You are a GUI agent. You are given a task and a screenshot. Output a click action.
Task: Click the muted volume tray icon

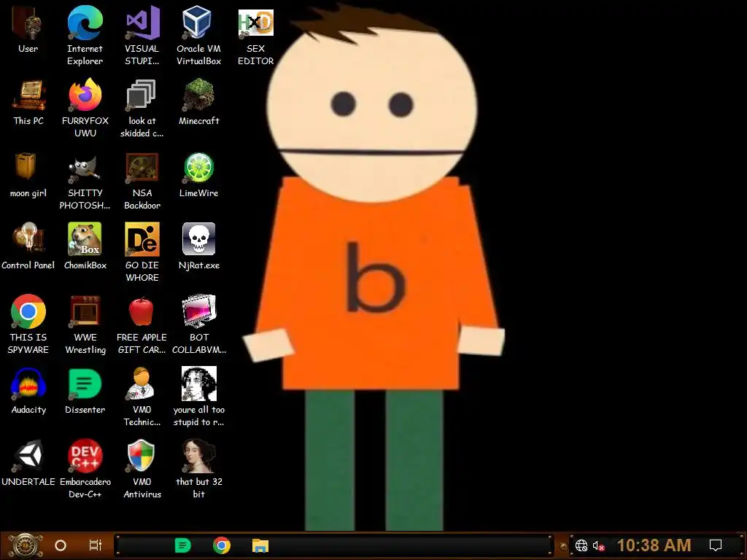pos(598,545)
